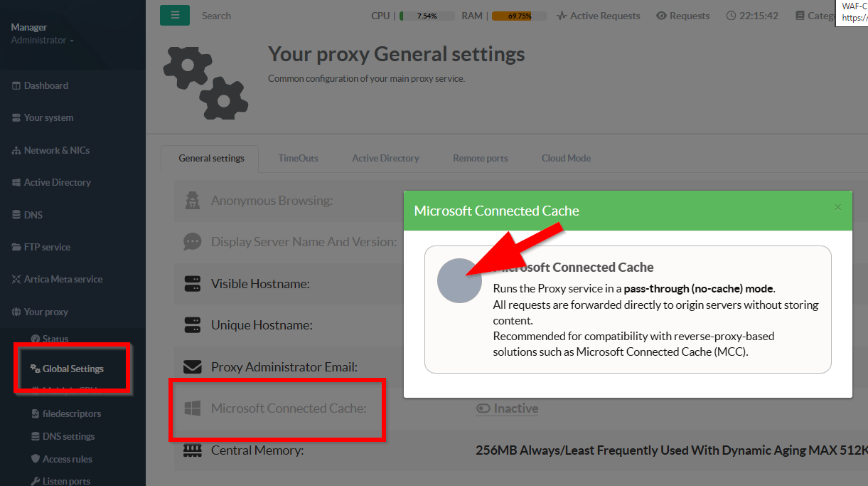Expand the Network & NICs menu
868x486 pixels.
[x=56, y=150]
